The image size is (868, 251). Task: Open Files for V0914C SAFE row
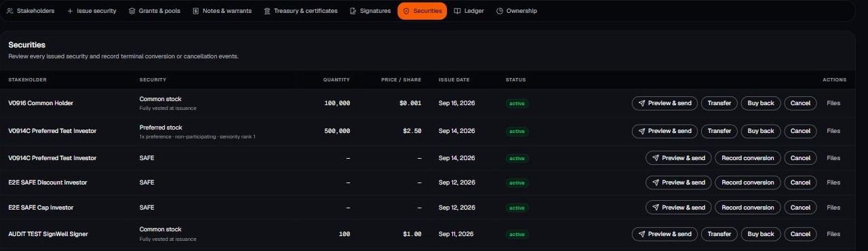pos(833,158)
